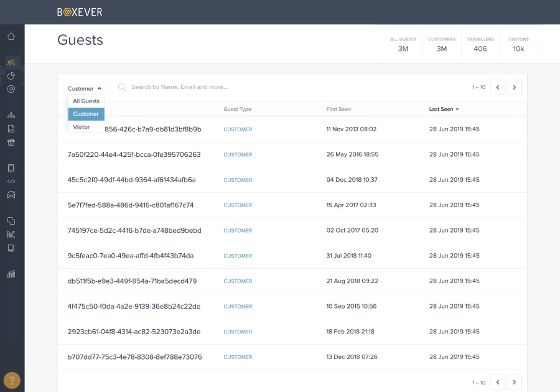Open guest 45c5c2f0-49df-44bd-9364-af61434afb6a
This screenshot has height=392, width=560.
[131, 180]
